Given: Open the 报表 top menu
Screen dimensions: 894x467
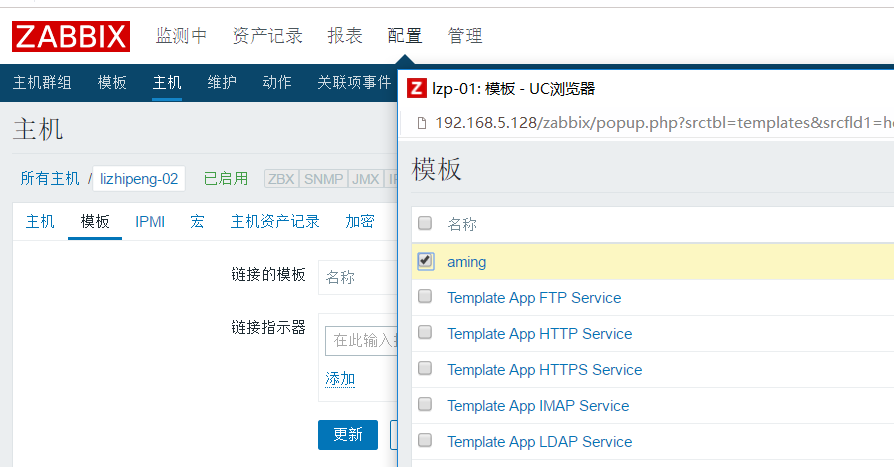Looking at the screenshot, I should tap(345, 36).
